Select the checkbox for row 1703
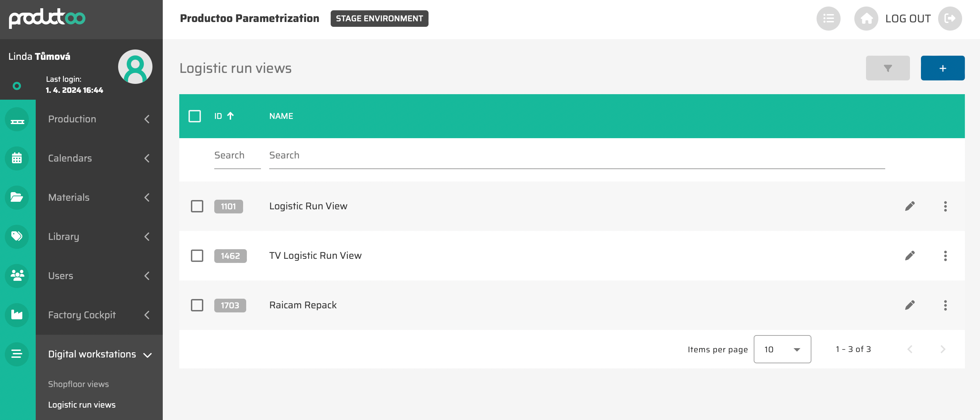Image resolution: width=980 pixels, height=420 pixels. tap(197, 305)
